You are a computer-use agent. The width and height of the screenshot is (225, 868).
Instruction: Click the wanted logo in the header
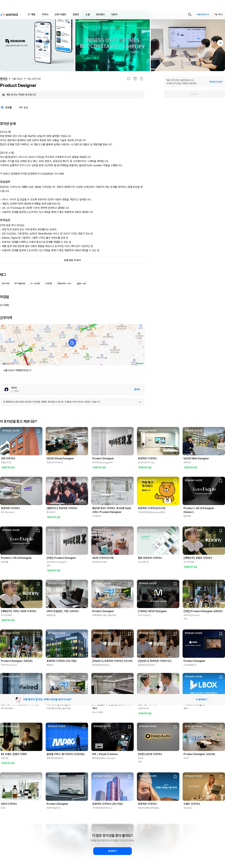pos(9,14)
